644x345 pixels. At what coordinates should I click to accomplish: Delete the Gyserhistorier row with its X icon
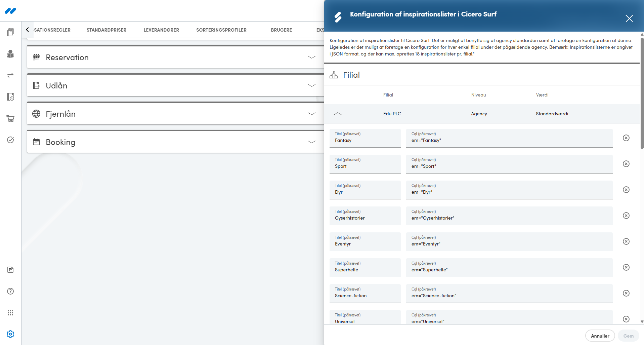point(626,216)
